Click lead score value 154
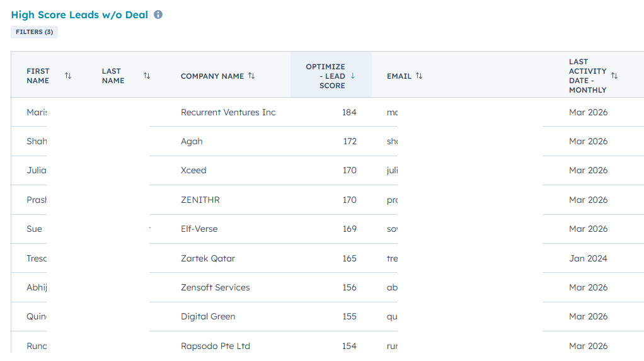Image resolution: width=644 pixels, height=361 pixels. [x=350, y=347]
